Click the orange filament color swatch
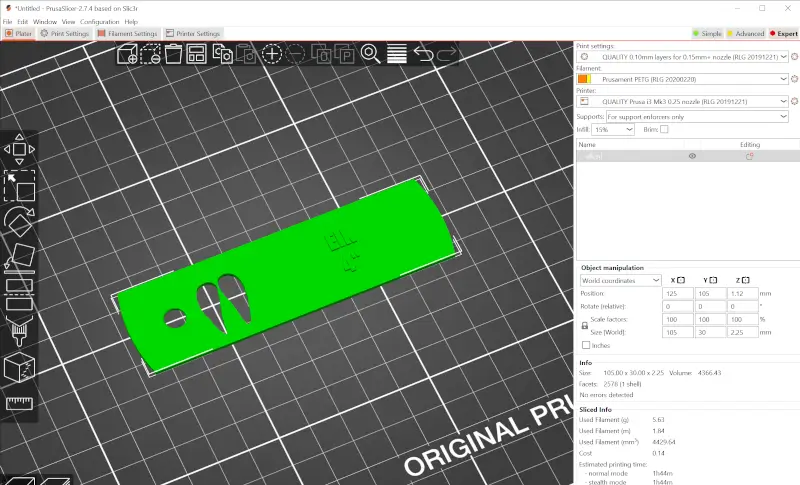The image size is (800, 485). [x=584, y=79]
